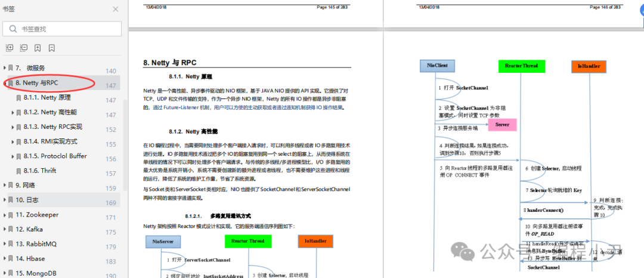The width and height of the screenshot is (644, 278).
Task: Click the bookmark icon beside 8.1.6. Thrift
Action: (18, 171)
